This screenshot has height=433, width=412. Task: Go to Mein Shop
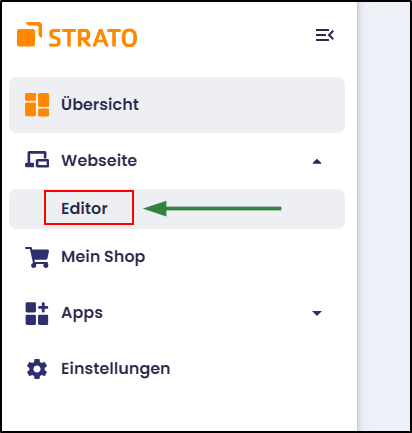103,257
